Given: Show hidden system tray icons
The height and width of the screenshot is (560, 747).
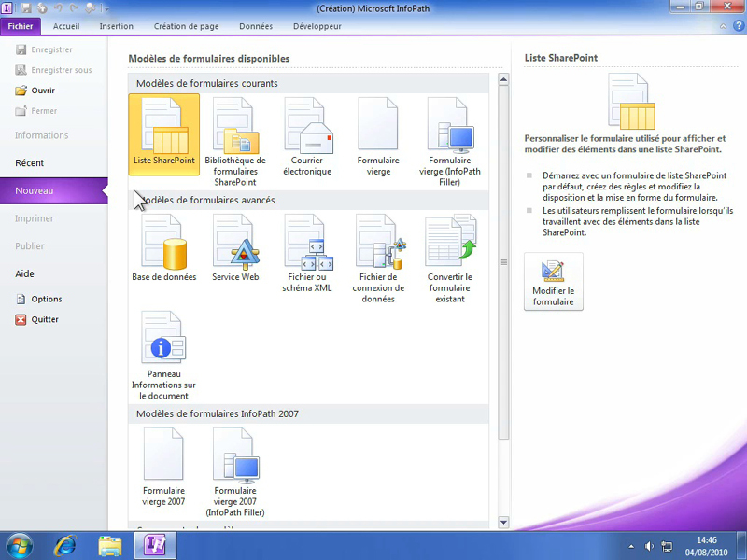Looking at the screenshot, I should point(631,546).
